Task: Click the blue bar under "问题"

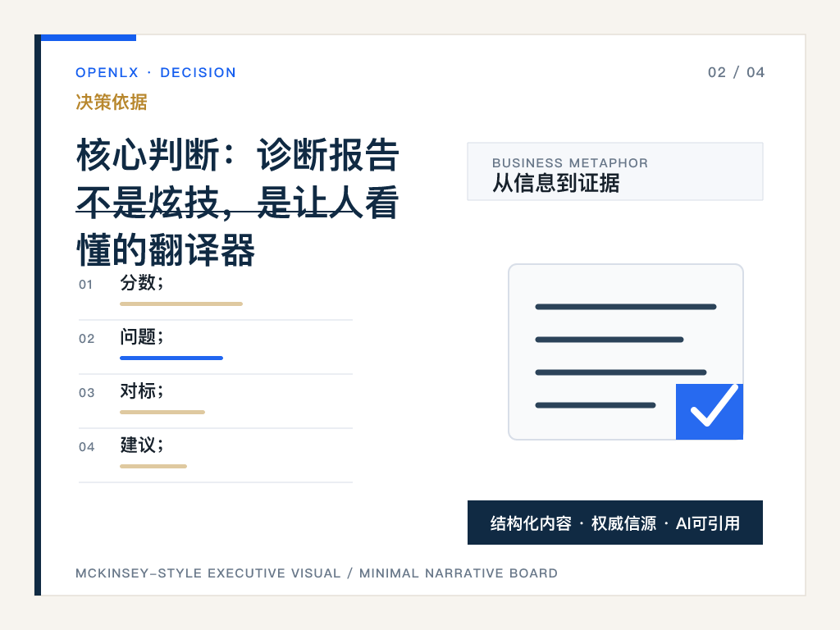Action: 171,358
